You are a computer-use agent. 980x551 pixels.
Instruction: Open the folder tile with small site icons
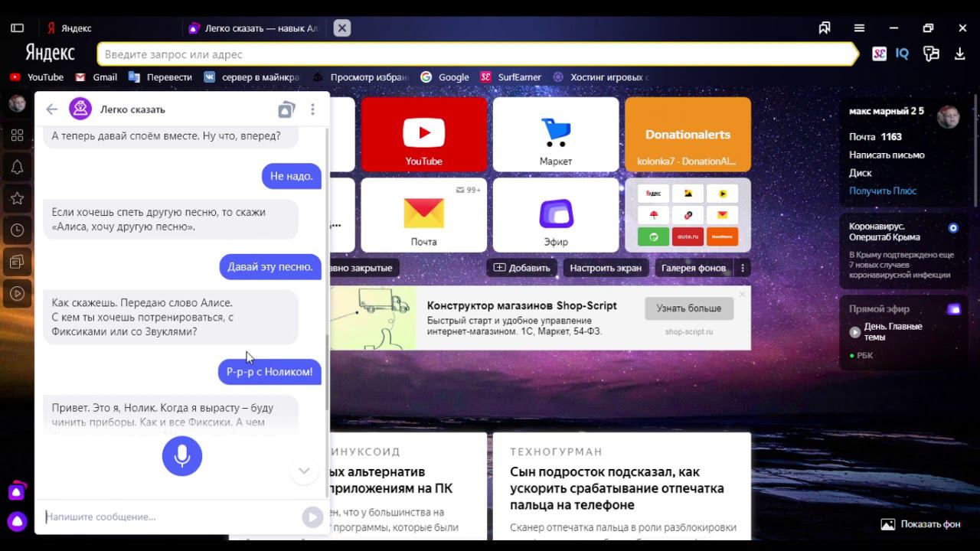pos(688,215)
